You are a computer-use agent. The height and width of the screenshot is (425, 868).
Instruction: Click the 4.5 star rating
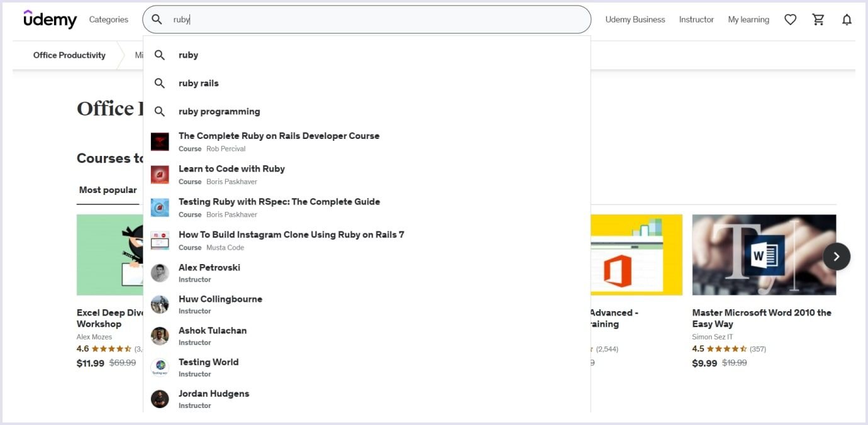(720, 349)
